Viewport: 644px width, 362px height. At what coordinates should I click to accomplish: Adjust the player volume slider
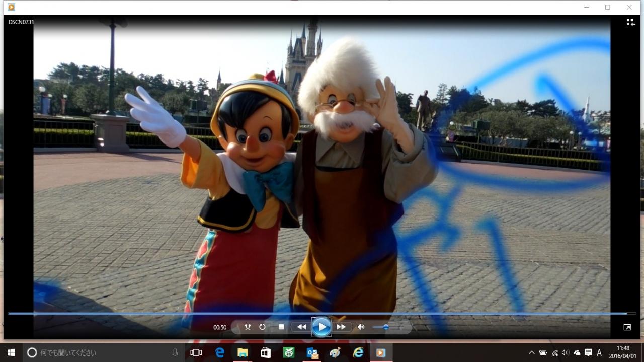pos(386,327)
